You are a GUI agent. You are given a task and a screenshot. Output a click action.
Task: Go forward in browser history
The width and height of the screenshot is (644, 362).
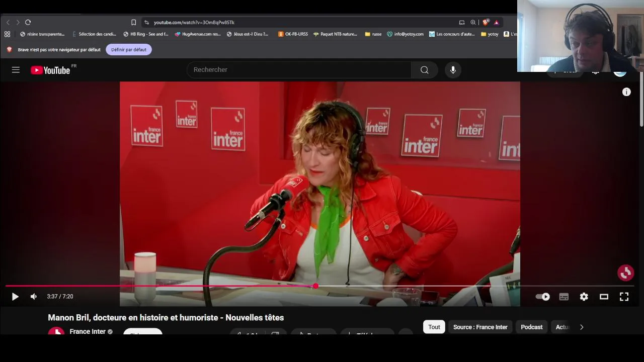coord(18,22)
